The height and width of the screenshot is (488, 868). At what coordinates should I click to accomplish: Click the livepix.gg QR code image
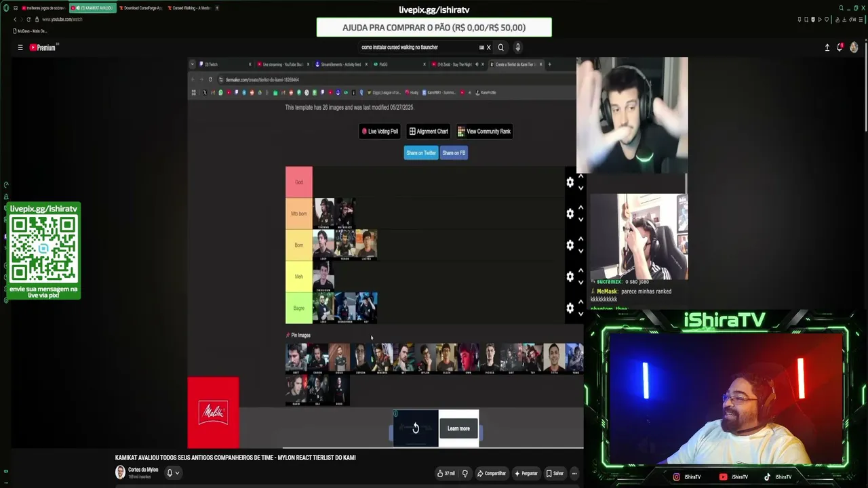pyautogui.click(x=43, y=249)
